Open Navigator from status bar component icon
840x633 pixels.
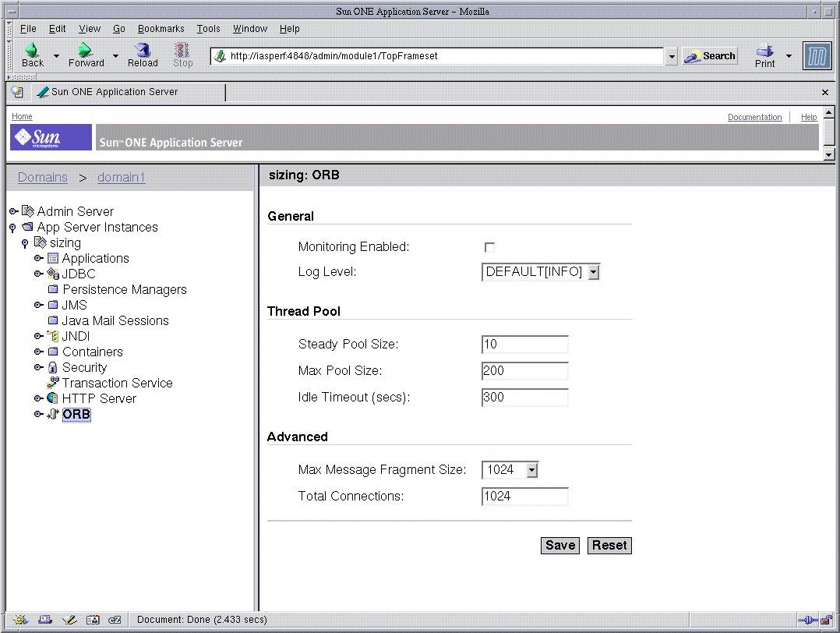click(20, 620)
